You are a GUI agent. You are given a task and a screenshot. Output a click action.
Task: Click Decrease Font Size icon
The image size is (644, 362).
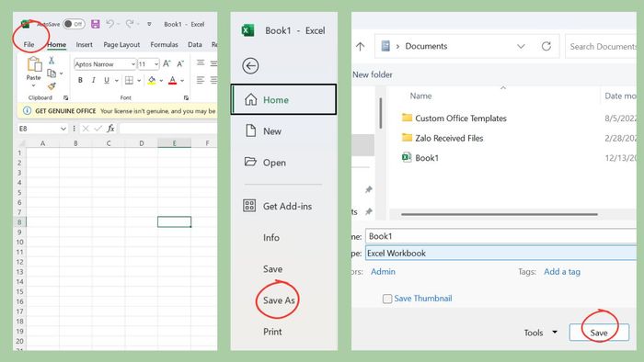[x=180, y=63]
